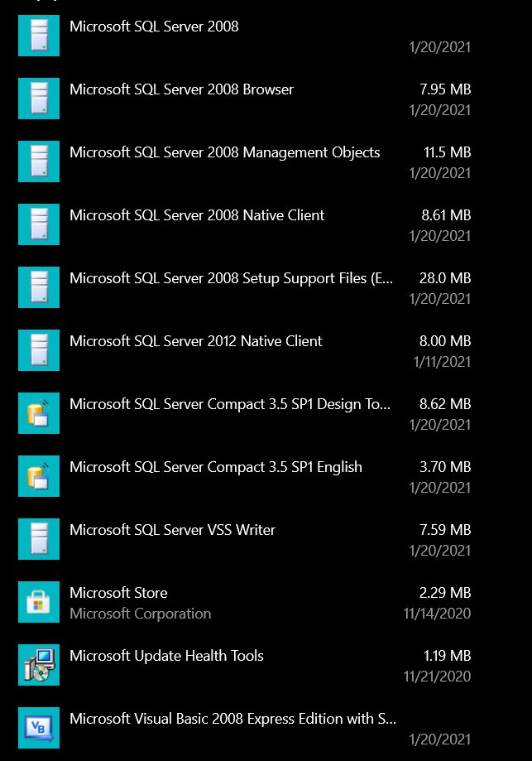
Task: Click the 7.59 MB size value
Action: [445, 530]
